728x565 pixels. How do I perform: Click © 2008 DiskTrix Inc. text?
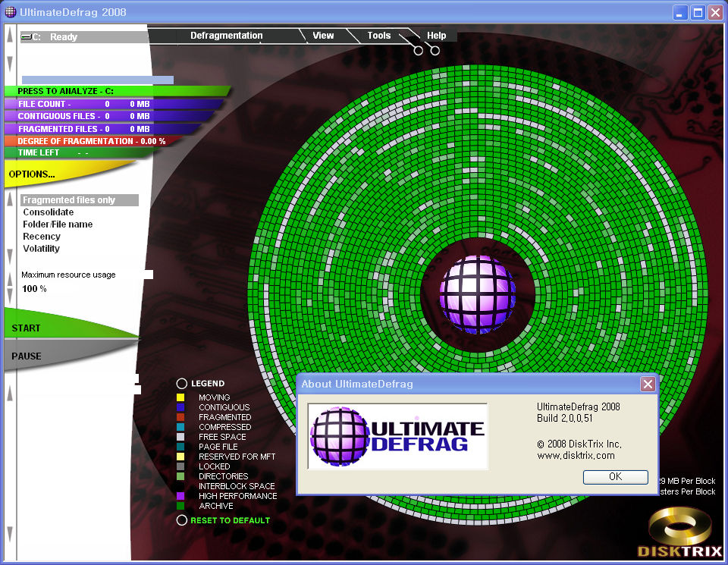[579, 444]
